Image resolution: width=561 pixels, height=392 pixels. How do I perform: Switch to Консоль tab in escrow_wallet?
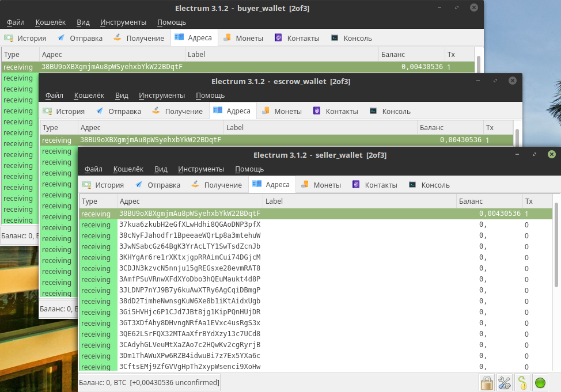click(391, 111)
